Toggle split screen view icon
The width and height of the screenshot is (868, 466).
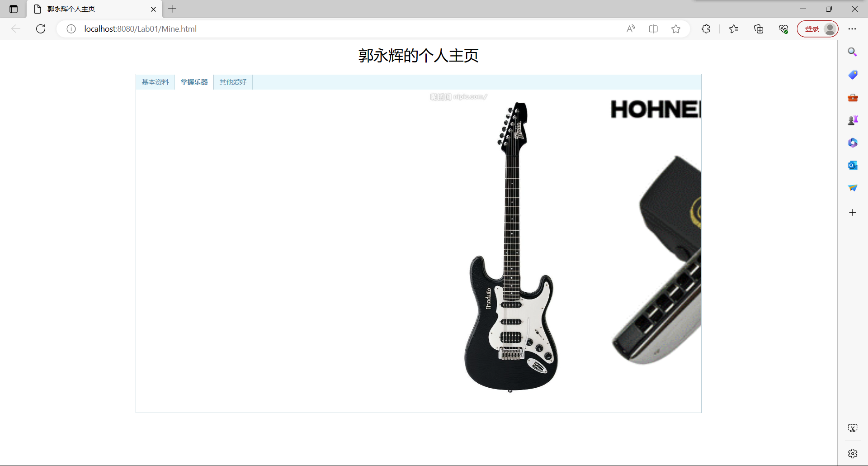coord(653,29)
